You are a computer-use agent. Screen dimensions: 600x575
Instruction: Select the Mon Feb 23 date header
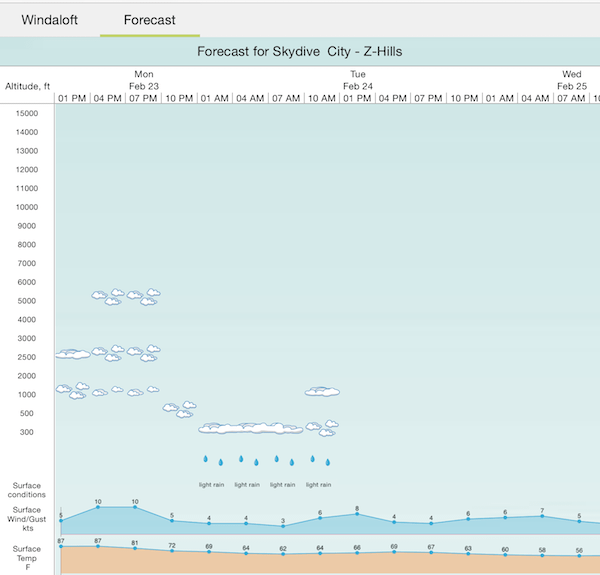[x=144, y=80]
